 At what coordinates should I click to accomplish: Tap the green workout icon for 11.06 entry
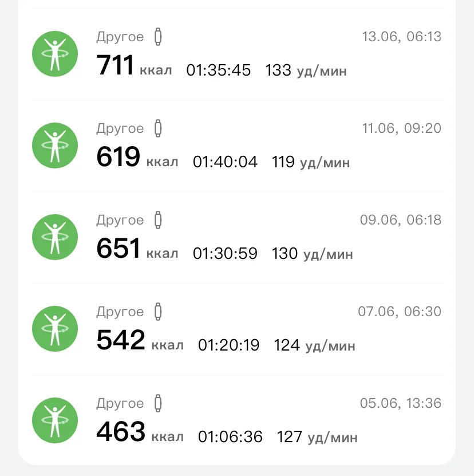click(x=54, y=145)
